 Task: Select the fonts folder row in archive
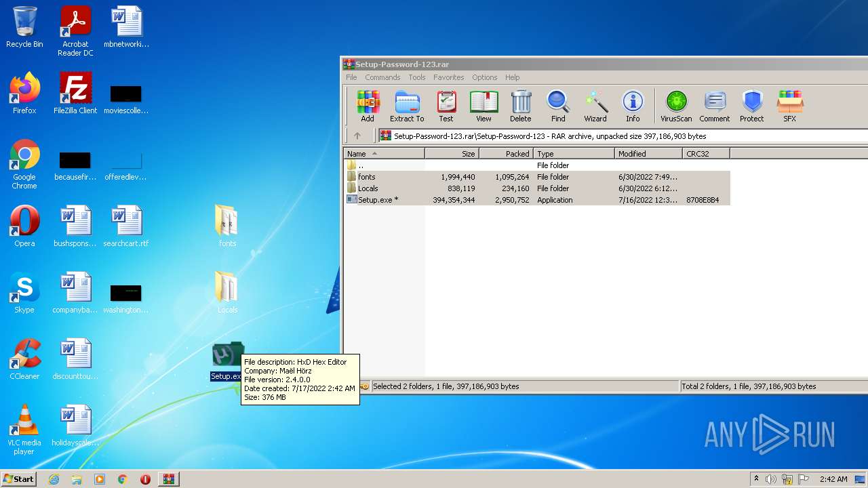click(536, 177)
